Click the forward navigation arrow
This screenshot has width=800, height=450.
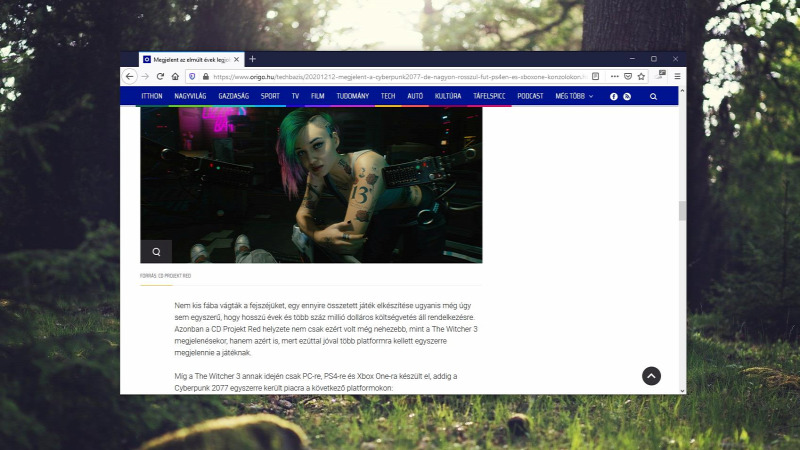145,77
